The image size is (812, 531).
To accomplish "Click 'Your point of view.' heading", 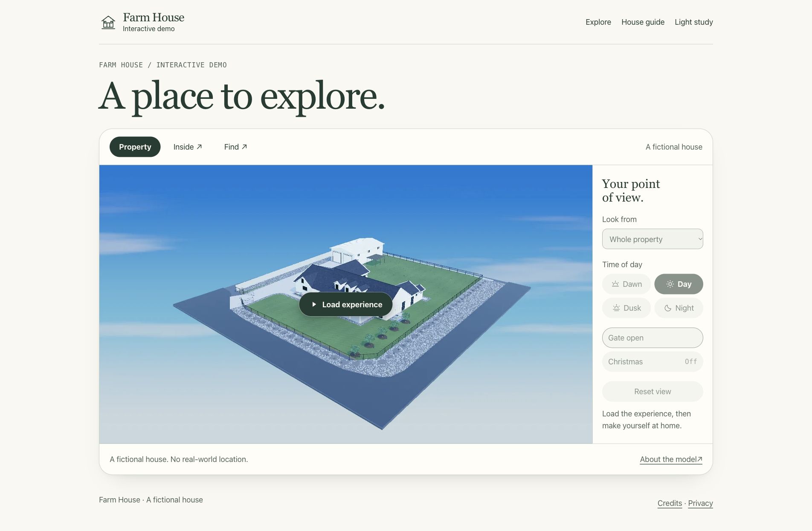I will point(631,190).
